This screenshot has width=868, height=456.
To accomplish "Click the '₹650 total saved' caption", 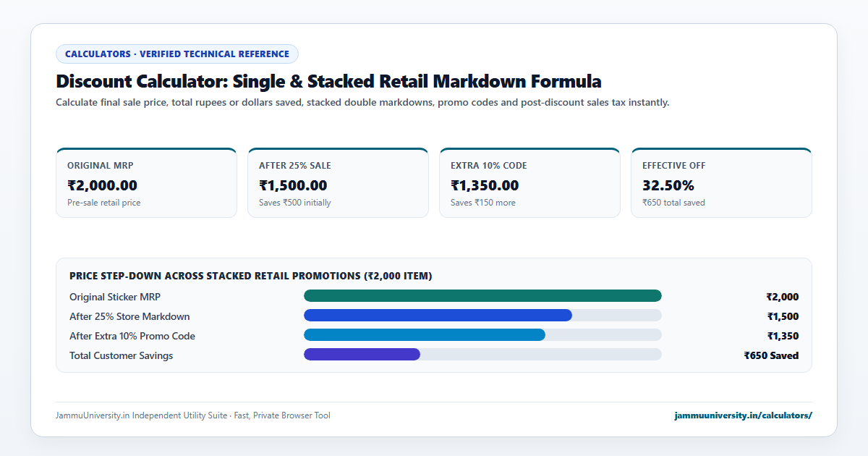I will coord(673,203).
